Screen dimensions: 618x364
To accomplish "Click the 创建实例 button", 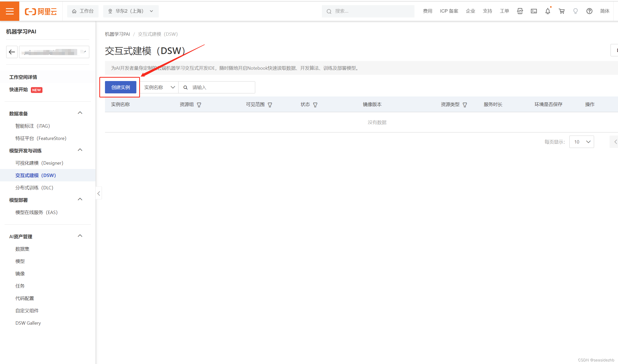I will click(120, 87).
